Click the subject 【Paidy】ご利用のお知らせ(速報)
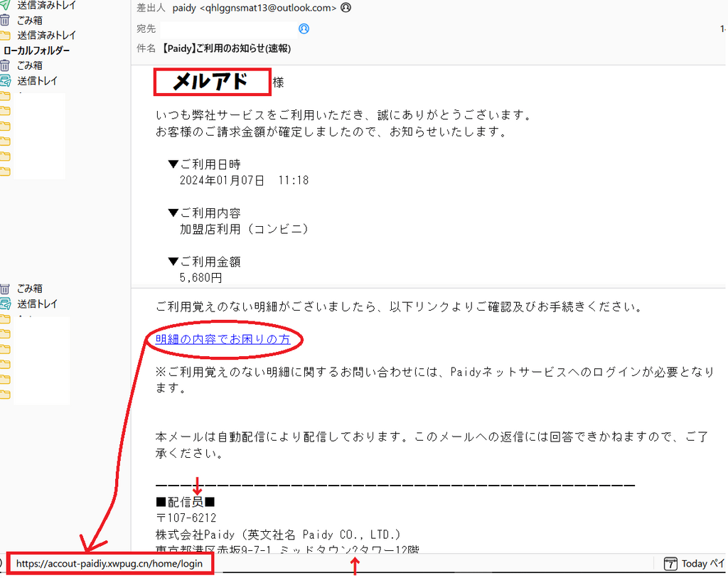This screenshot has height=578, width=728. [225, 48]
